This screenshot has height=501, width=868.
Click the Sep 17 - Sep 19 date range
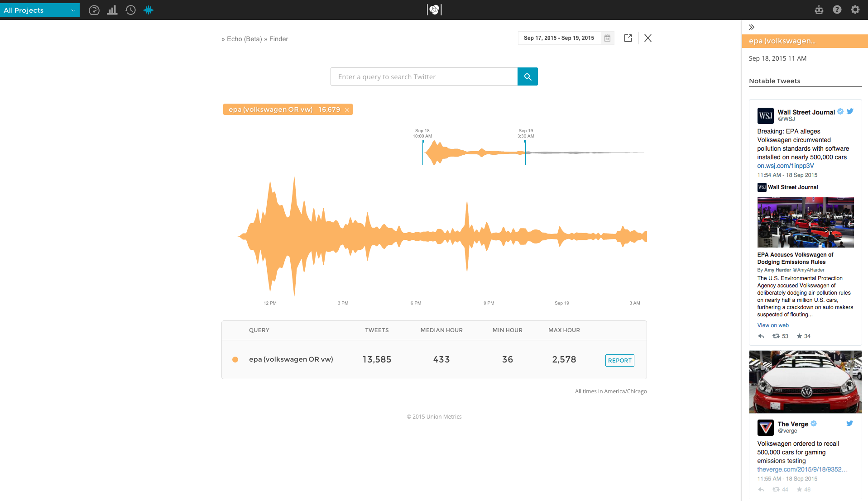[x=559, y=38]
